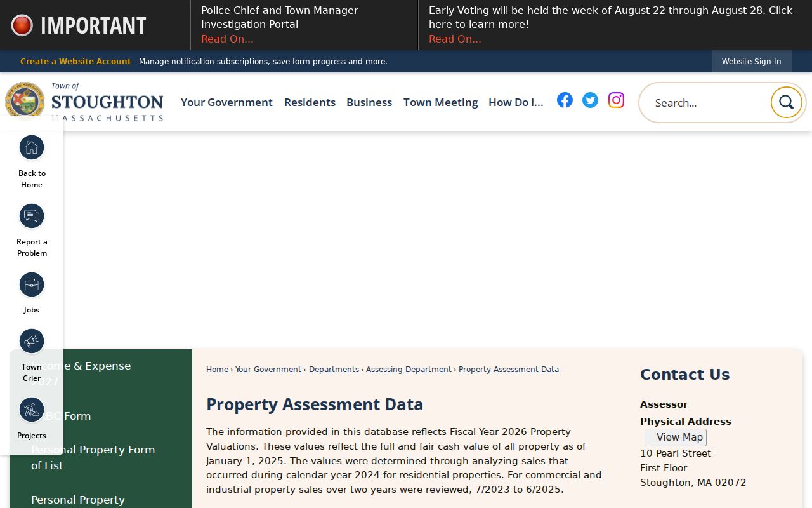Open the Jobs briefcase icon

32,285
